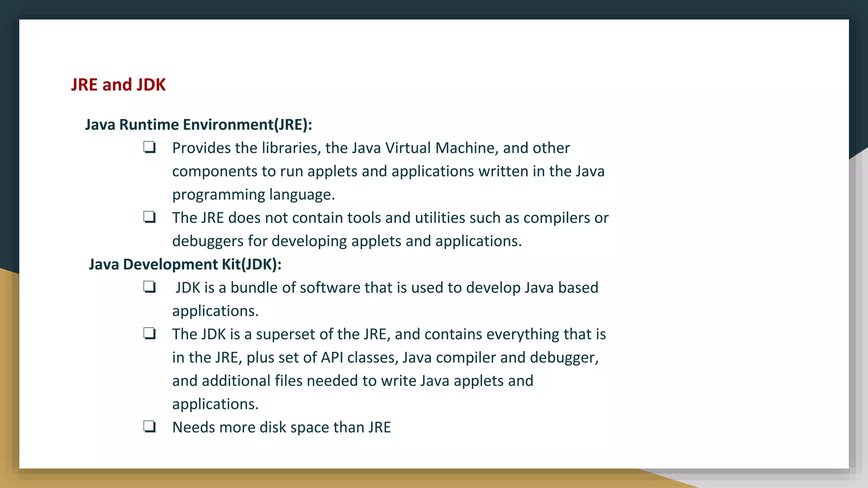Click the line 'and additional files needed to write Java'
This screenshot has height=488, width=868.
click(353, 381)
